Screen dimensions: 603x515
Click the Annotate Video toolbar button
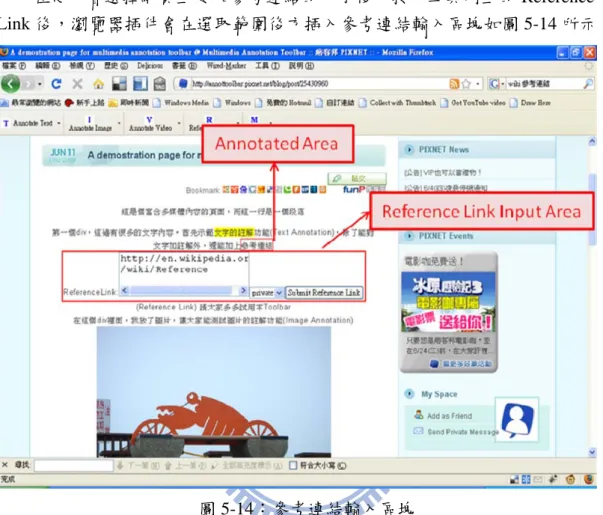click(x=150, y=124)
